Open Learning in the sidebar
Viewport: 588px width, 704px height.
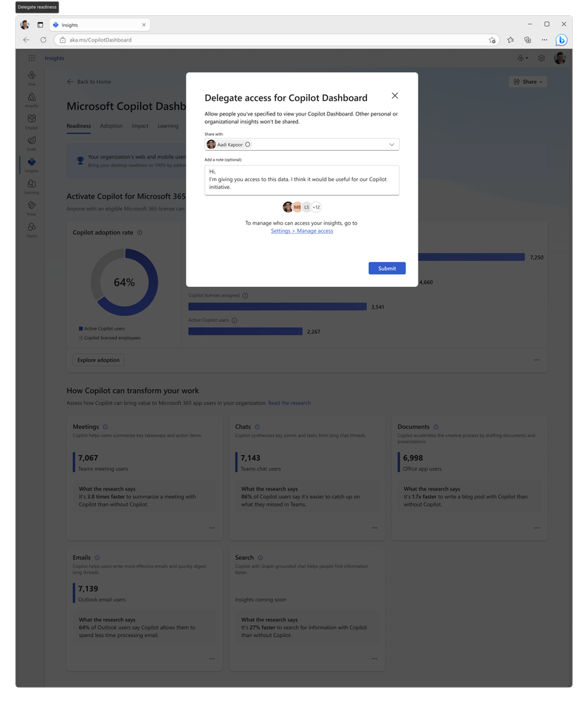(x=32, y=186)
